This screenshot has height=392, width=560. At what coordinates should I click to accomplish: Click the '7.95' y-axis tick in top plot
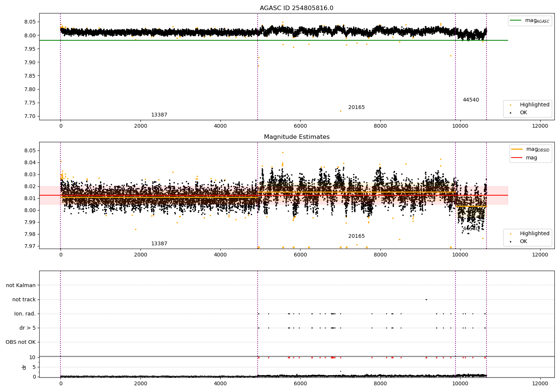coord(30,49)
